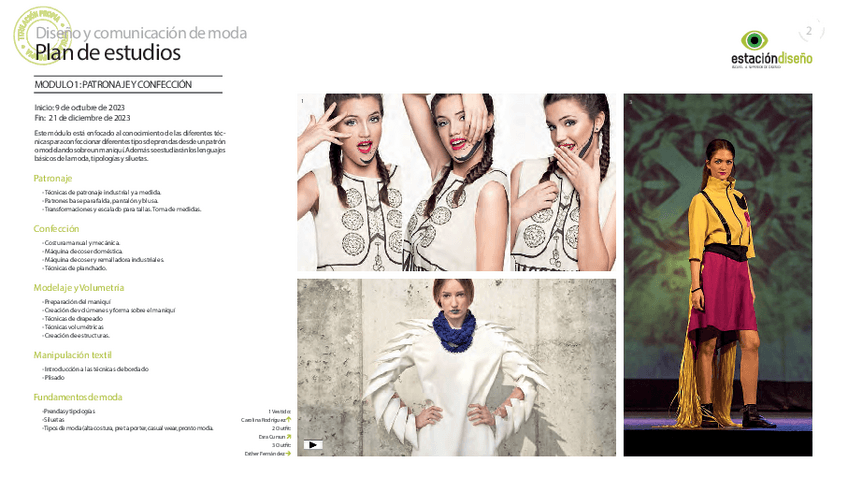Viewport: 848px width, 477px height.
Task: Click the 'Plan de estudios' title
Action: pyautogui.click(x=108, y=52)
